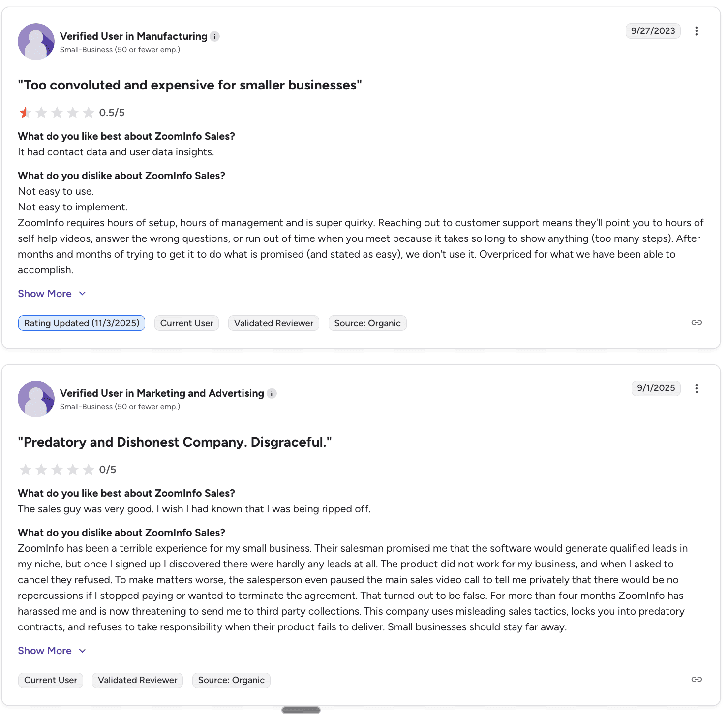Click the Rating Updated (11/3/2025) chip

coord(81,323)
